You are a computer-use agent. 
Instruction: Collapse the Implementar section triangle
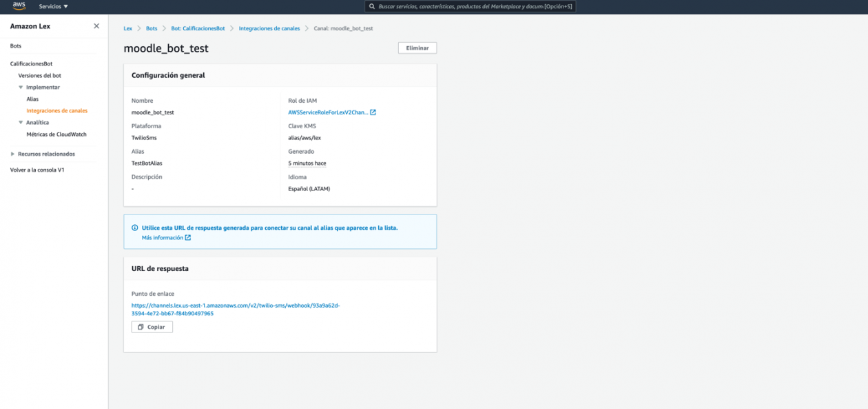pyautogui.click(x=21, y=88)
